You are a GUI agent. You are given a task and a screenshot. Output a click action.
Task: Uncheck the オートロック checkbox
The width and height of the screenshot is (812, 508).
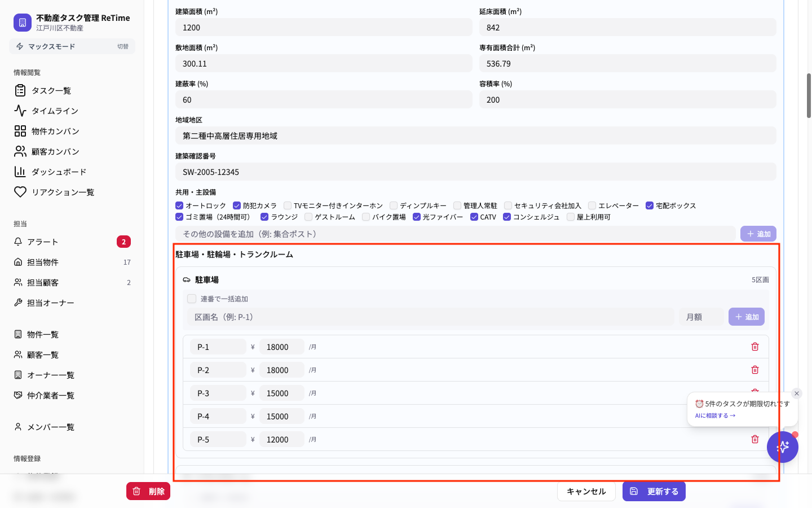[179, 205]
